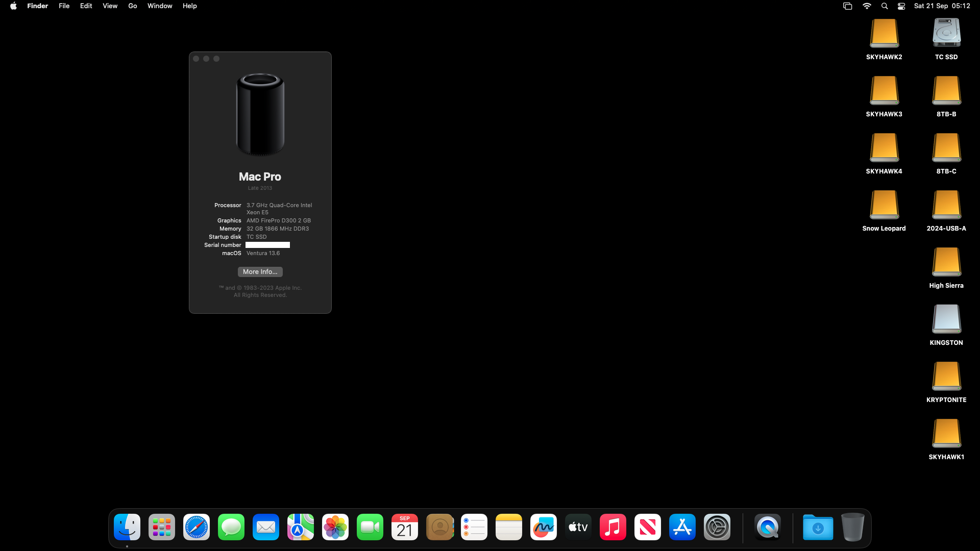This screenshot has width=980, height=551.
Task: Launch QuickTime Player from Dock
Action: tap(768, 527)
